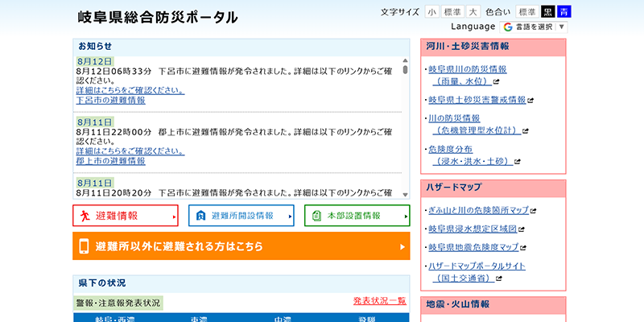
Task: Open 下呂市の避難情報 link
Action: 110,100
